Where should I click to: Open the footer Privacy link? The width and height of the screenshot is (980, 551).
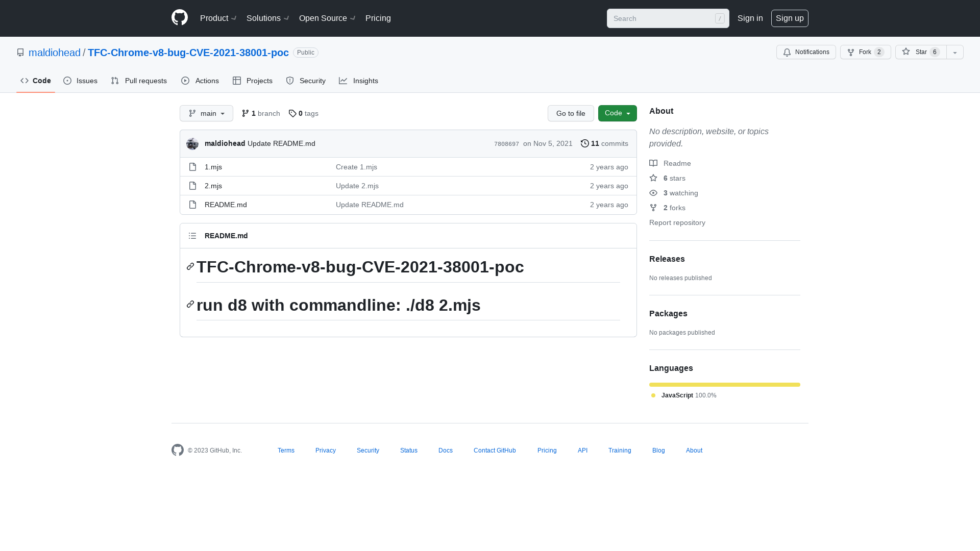point(326,450)
